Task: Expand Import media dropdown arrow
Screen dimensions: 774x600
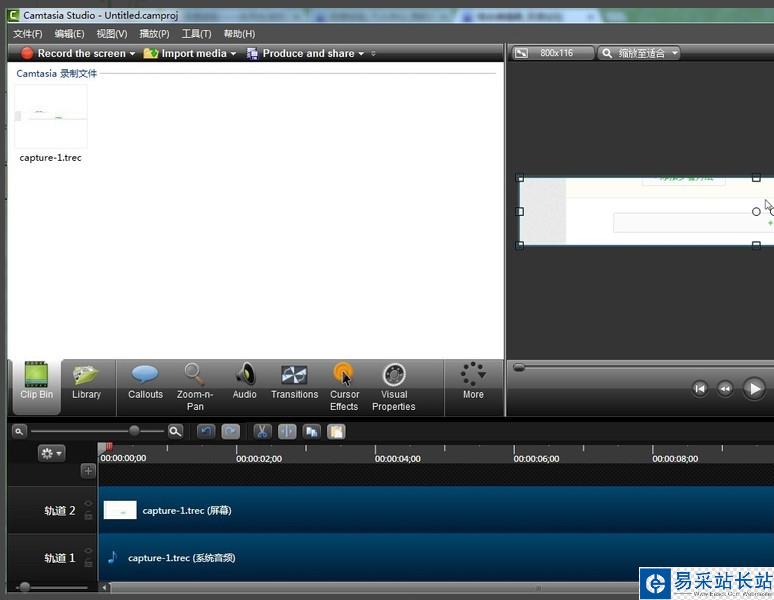Action: tap(233, 53)
